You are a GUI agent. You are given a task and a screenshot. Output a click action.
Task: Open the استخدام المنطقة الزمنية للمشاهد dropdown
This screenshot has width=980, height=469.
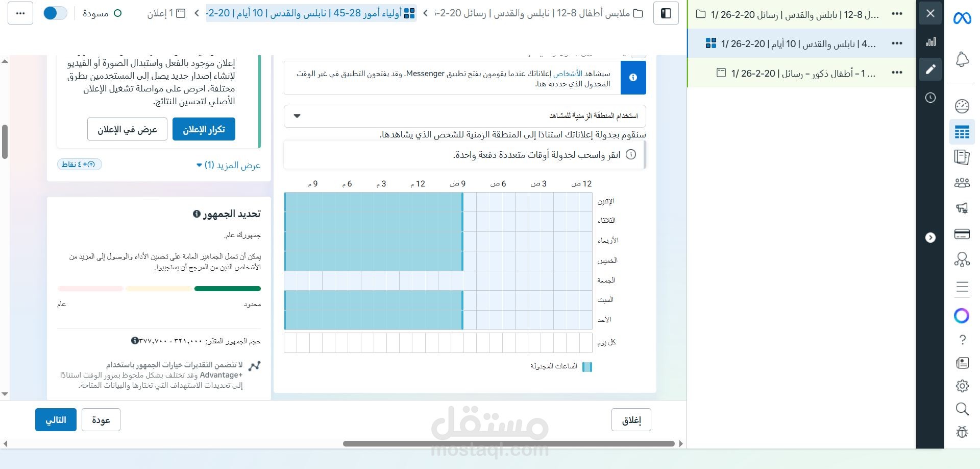click(465, 116)
